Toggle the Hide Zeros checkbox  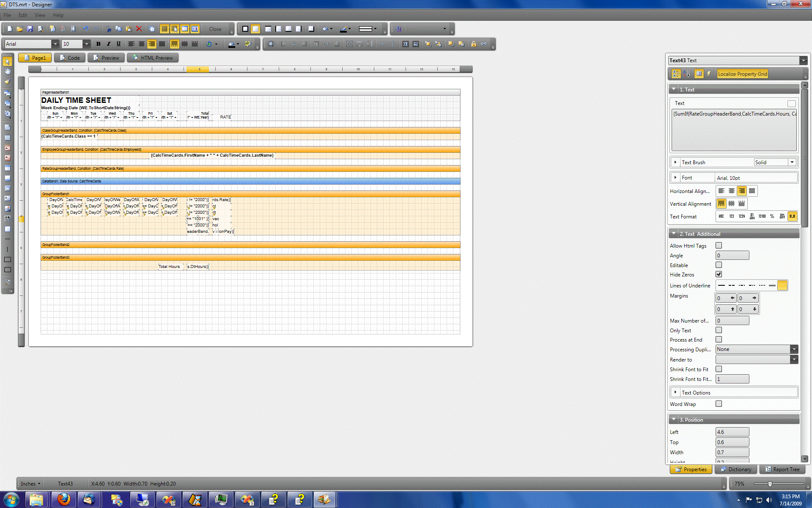[x=719, y=274]
